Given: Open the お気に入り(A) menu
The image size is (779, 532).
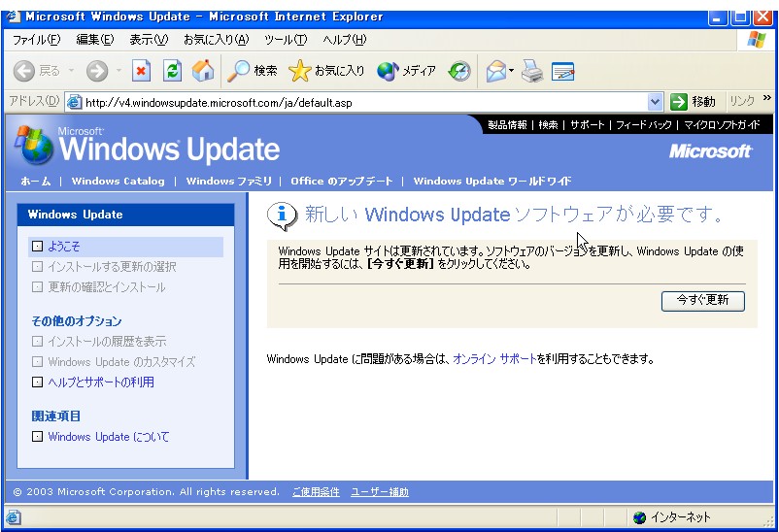Looking at the screenshot, I should tap(216, 40).
